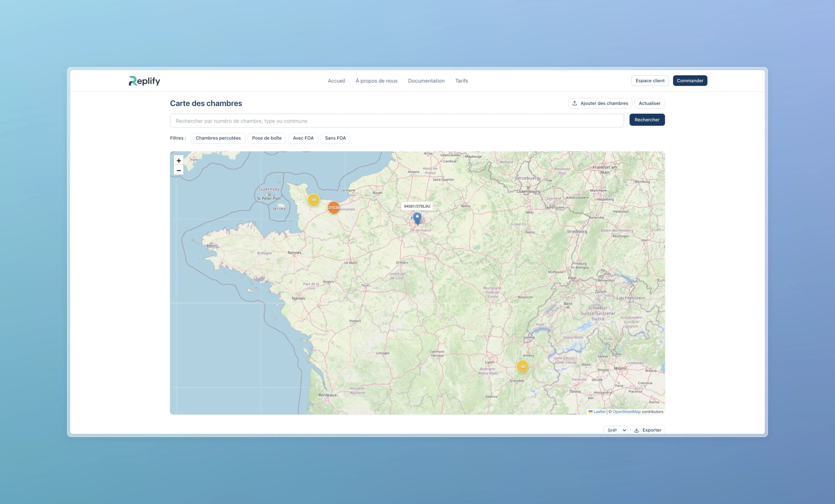This screenshot has width=835, height=504.
Task: Focus the chamber search input field
Action: tap(396, 121)
